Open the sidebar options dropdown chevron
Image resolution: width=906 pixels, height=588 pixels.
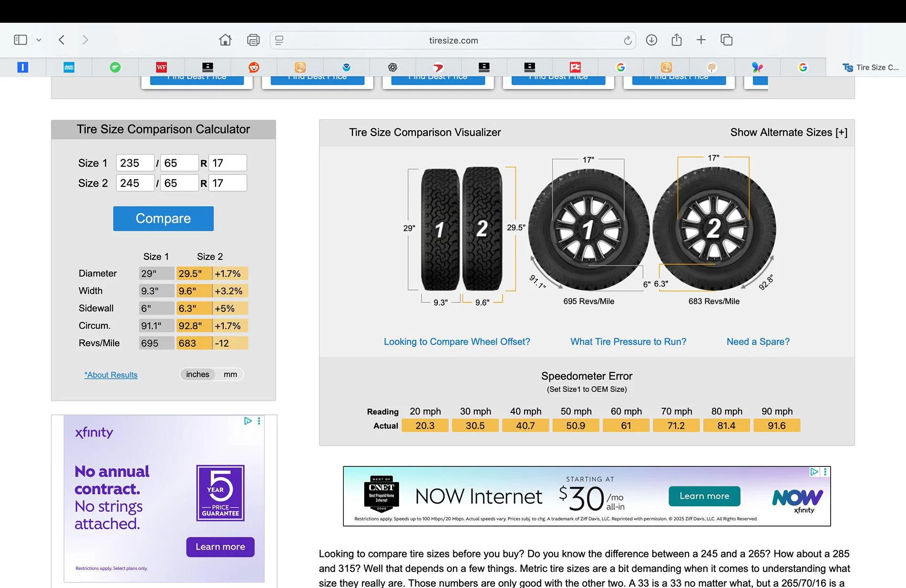39,40
